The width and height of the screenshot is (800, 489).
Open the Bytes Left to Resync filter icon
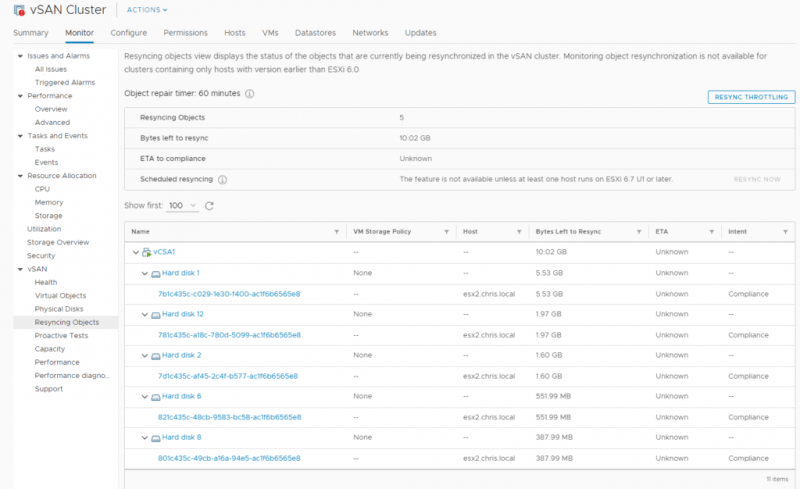(639, 232)
